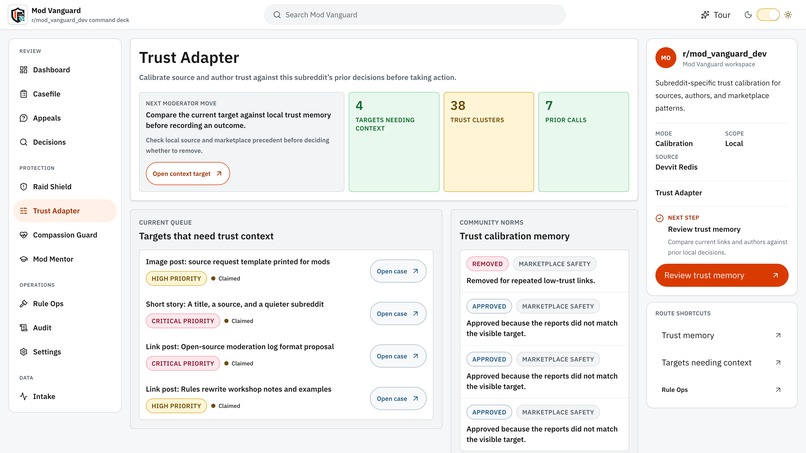Focus the Search Mod Vanguard field
This screenshot has height=453, width=806.
[415, 15]
